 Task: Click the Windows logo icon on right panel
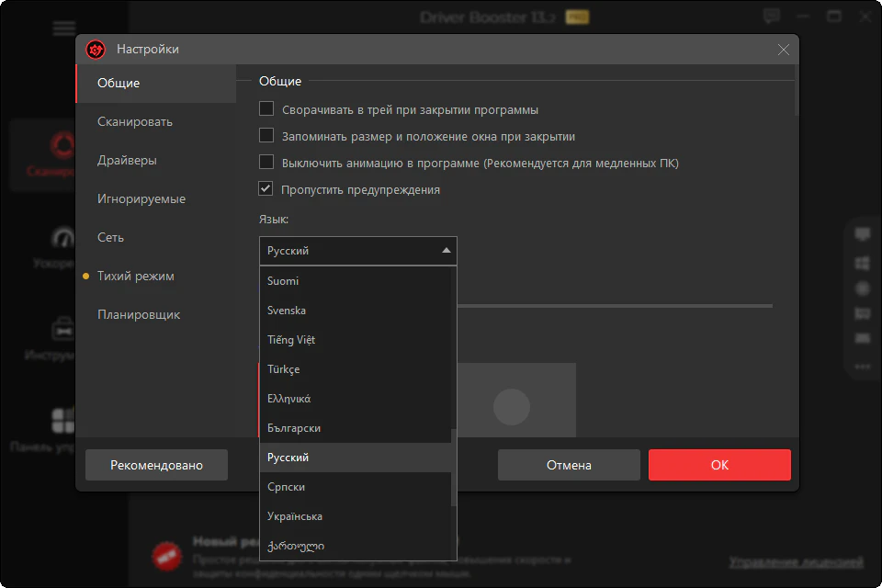pos(862,263)
